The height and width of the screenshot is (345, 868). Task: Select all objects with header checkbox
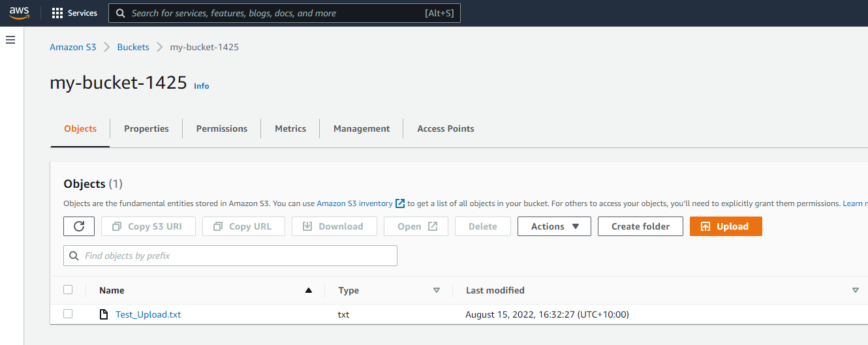(68, 290)
